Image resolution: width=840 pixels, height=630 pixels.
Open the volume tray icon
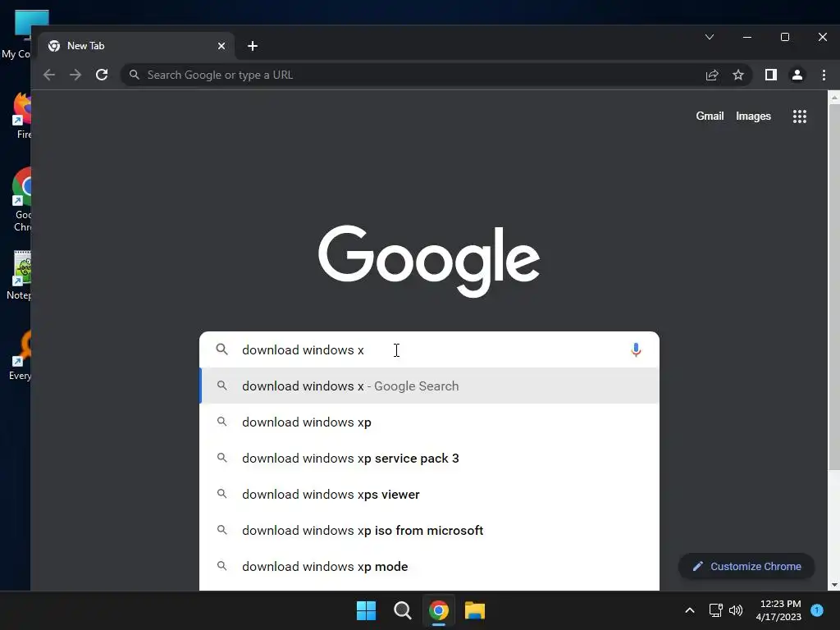pos(736,610)
